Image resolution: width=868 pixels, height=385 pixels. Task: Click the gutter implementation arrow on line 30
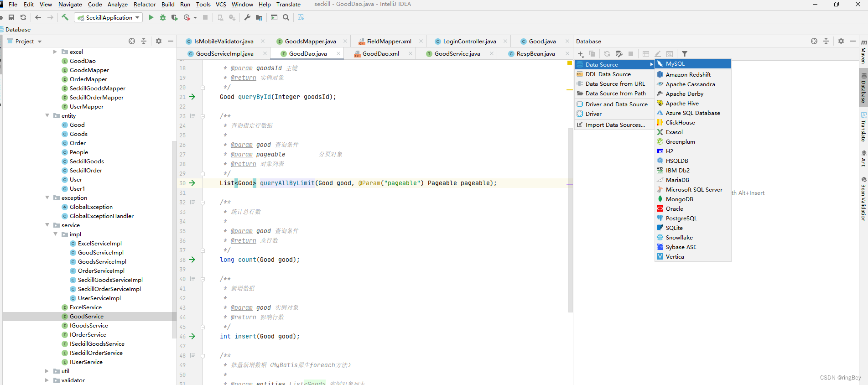[192, 183]
